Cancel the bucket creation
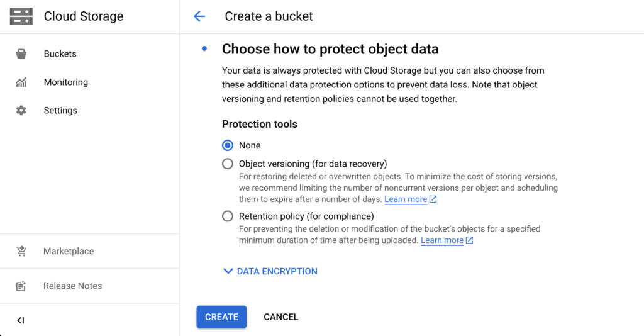This screenshot has height=336, width=644. click(280, 317)
